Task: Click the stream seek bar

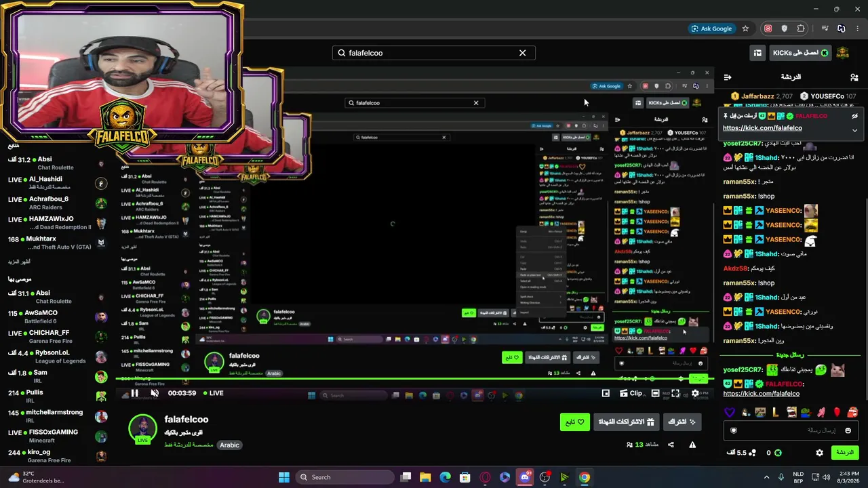Action: [x=414, y=379]
